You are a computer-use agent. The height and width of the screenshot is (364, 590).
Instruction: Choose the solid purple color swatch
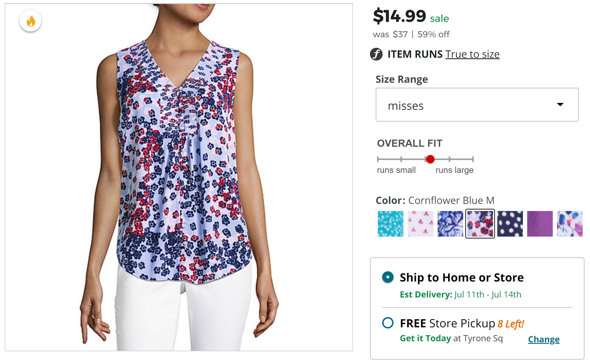540,224
